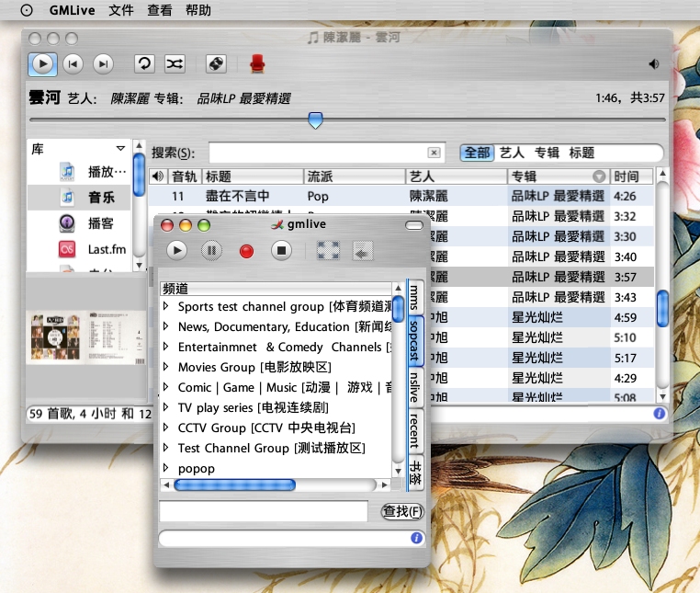Expand Comic | Game | Music group
This screenshot has width=700, height=593.
click(x=166, y=386)
